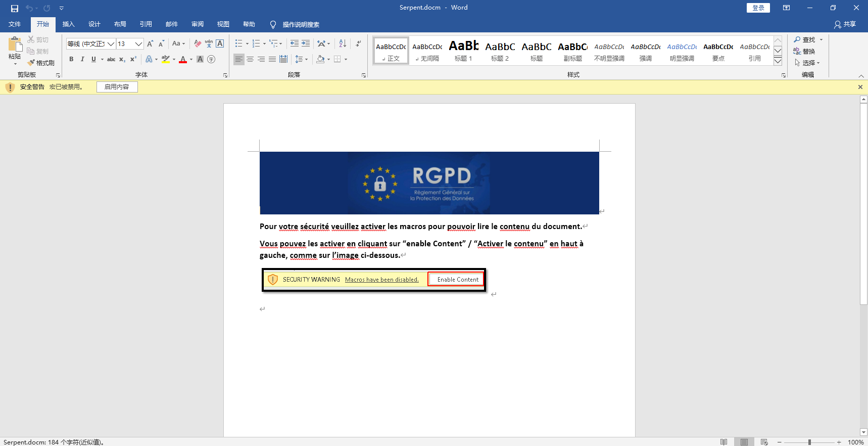
Task: Click the sort A-Z icon
Action: tap(343, 43)
